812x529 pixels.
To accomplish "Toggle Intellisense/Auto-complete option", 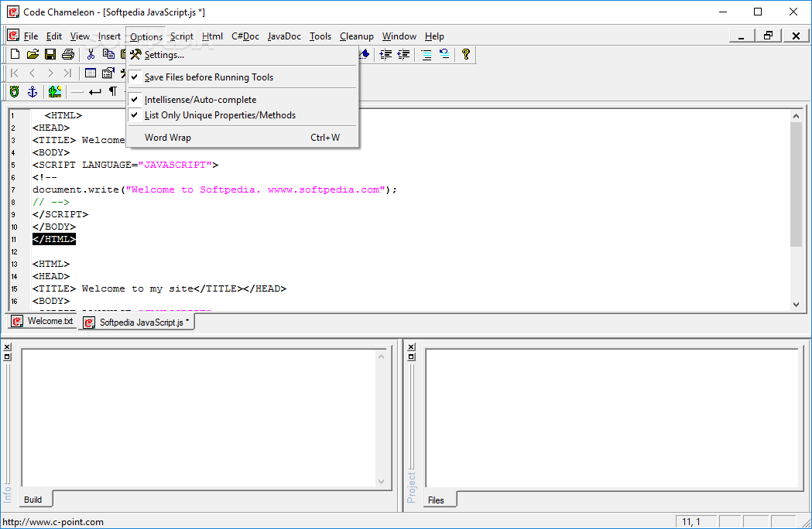I will pyautogui.click(x=242, y=100).
